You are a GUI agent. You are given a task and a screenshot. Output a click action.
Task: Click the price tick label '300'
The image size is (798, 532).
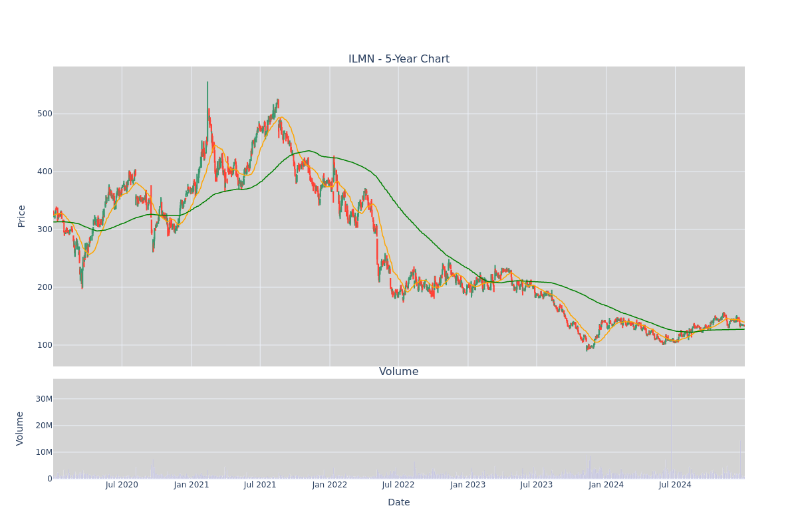pyautogui.click(x=45, y=229)
